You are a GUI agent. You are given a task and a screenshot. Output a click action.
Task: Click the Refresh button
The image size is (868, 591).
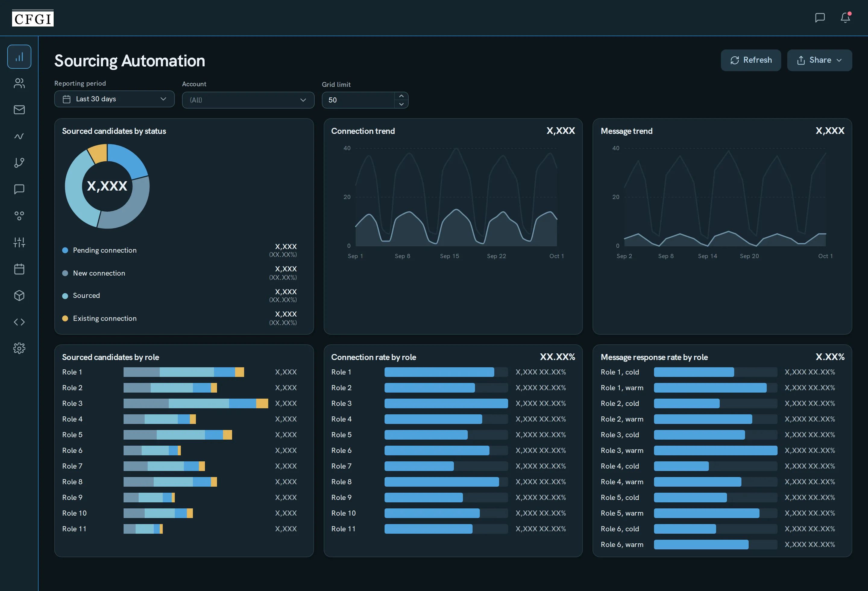click(751, 60)
